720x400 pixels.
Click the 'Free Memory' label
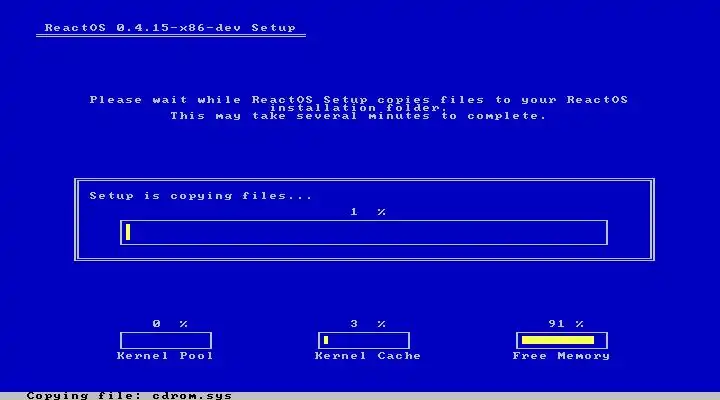click(x=561, y=356)
